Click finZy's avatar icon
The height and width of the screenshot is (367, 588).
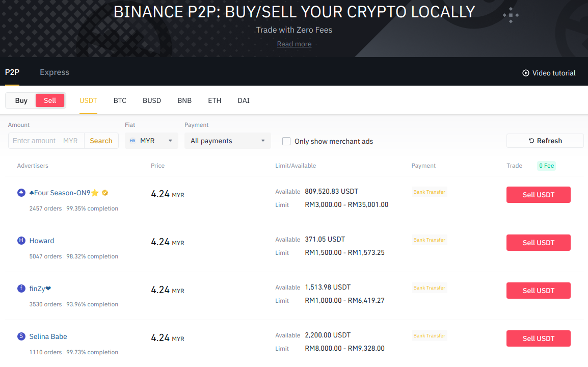[21, 289]
